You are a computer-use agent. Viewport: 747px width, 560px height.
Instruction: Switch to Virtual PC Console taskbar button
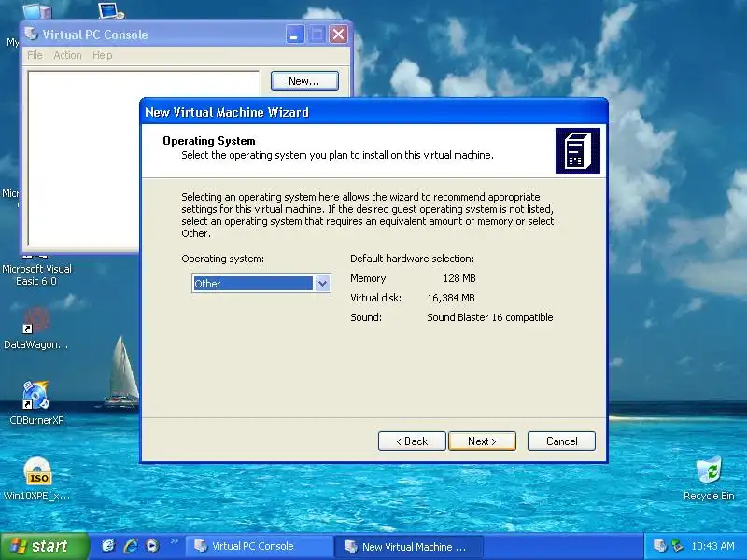click(x=259, y=546)
